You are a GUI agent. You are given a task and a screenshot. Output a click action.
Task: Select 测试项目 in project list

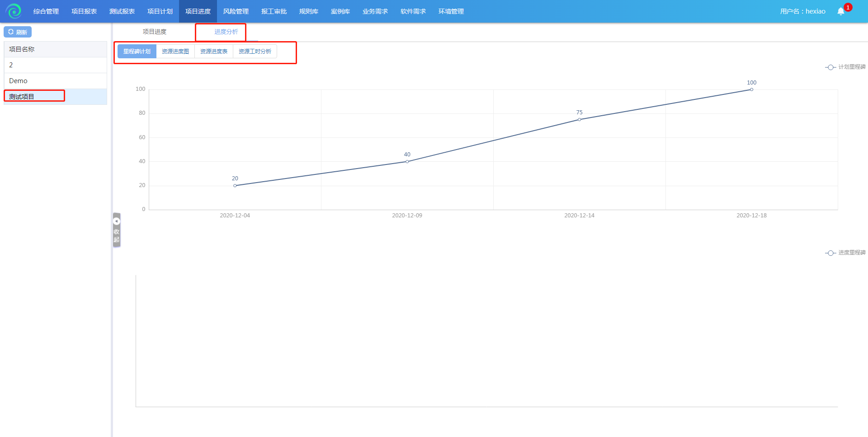(22, 97)
